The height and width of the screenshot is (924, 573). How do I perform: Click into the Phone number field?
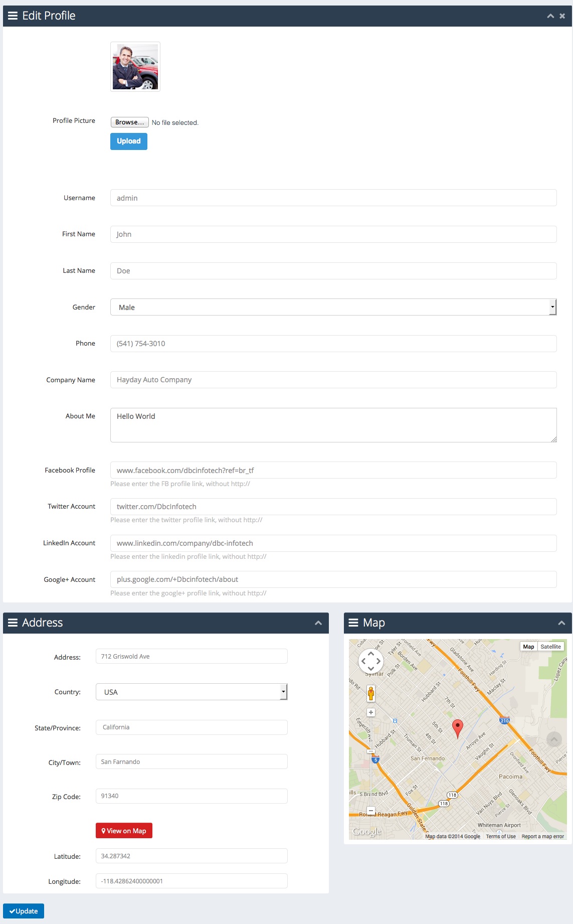tap(333, 344)
